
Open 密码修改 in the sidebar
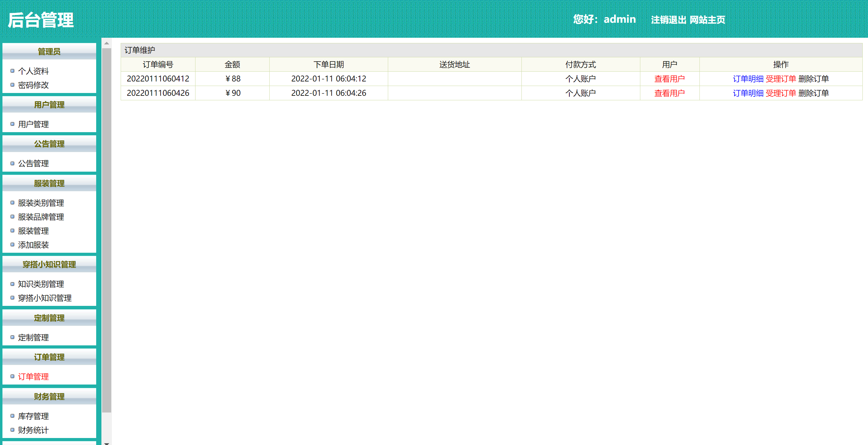33,85
